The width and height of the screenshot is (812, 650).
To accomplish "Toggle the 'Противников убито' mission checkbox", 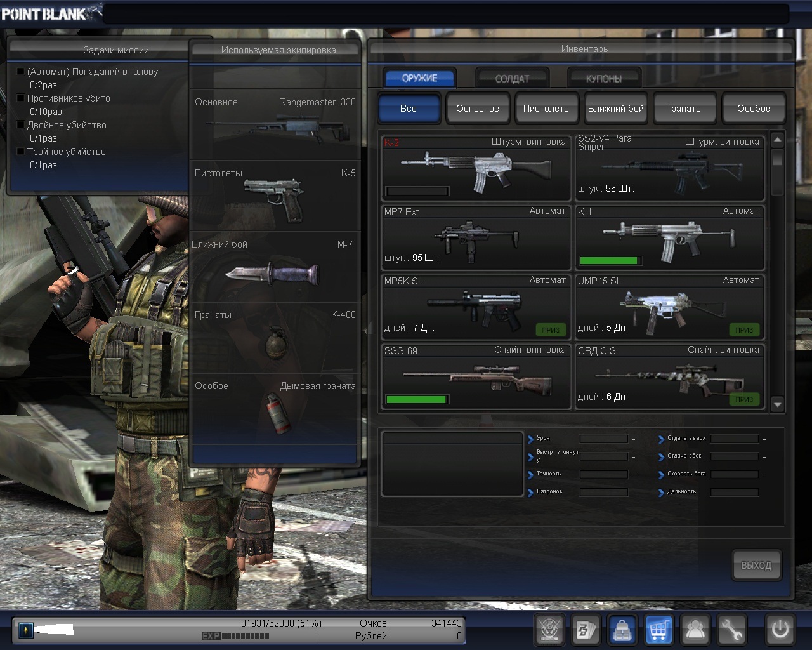I will click(x=20, y=98).
